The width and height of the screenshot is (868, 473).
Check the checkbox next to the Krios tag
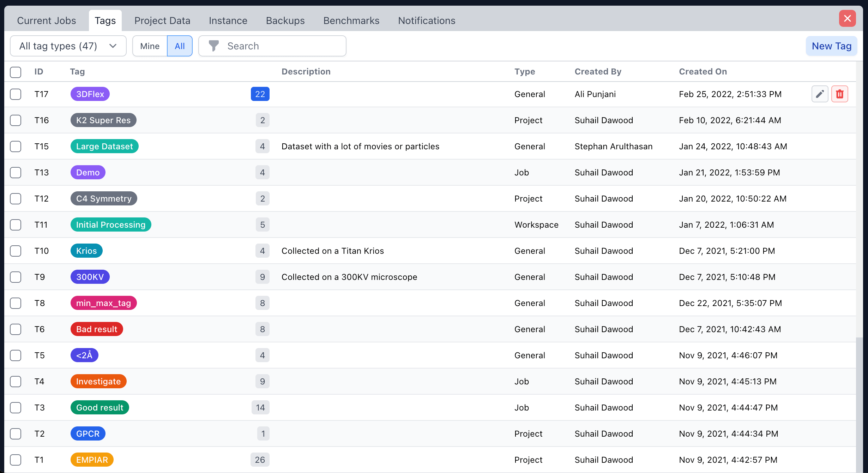[16, 251]
